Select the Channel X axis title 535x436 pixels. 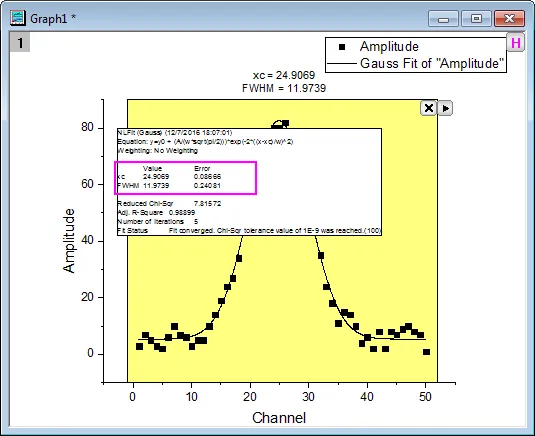[279, 418]
